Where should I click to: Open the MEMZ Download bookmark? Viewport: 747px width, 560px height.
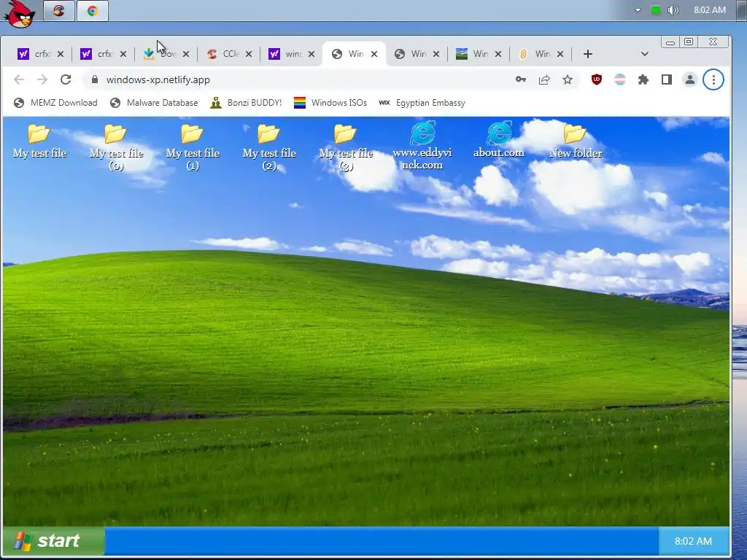(55, 103)
